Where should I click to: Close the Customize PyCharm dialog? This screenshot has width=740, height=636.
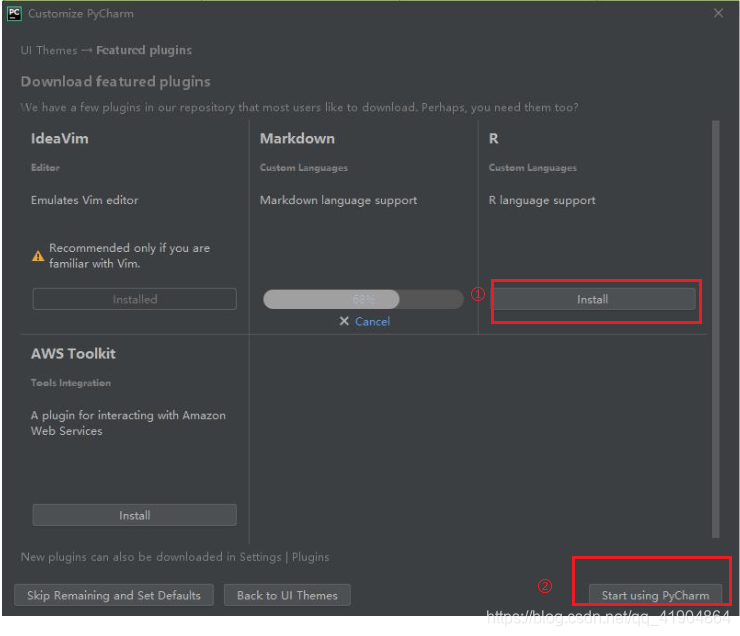point(718,13)
